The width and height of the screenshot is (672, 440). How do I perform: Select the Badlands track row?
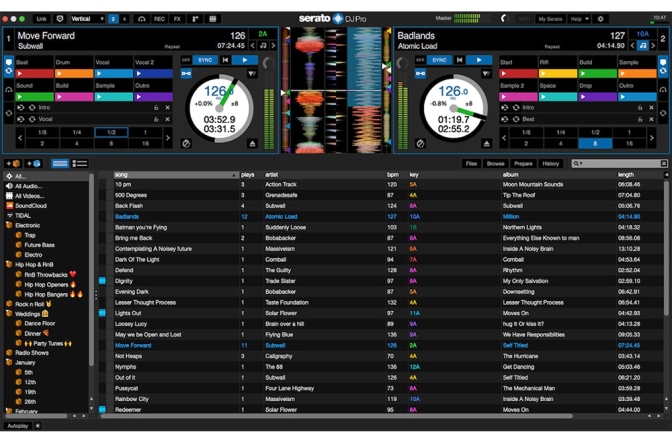381,216
